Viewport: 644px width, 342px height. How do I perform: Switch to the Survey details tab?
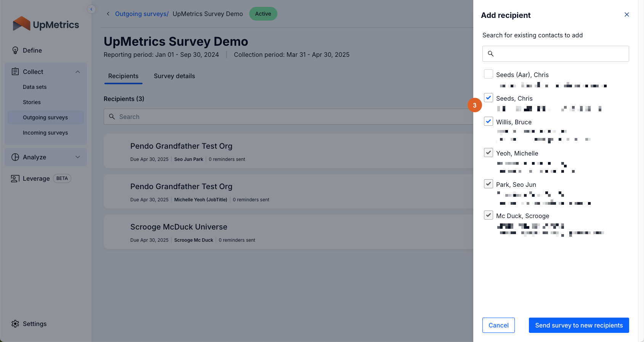click(174, 76)
